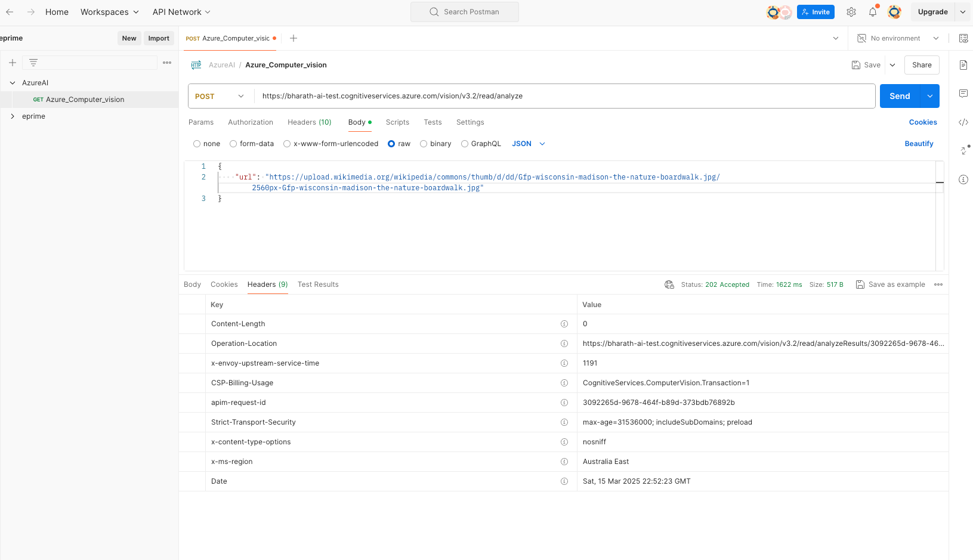
Task: Click the New button
Action: tap(129, 38)
